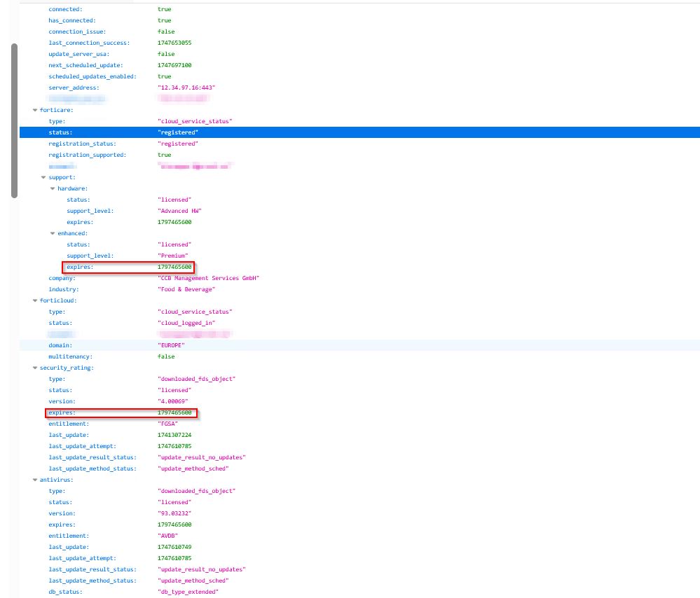Select the type row under forticare

pos(359,121)
